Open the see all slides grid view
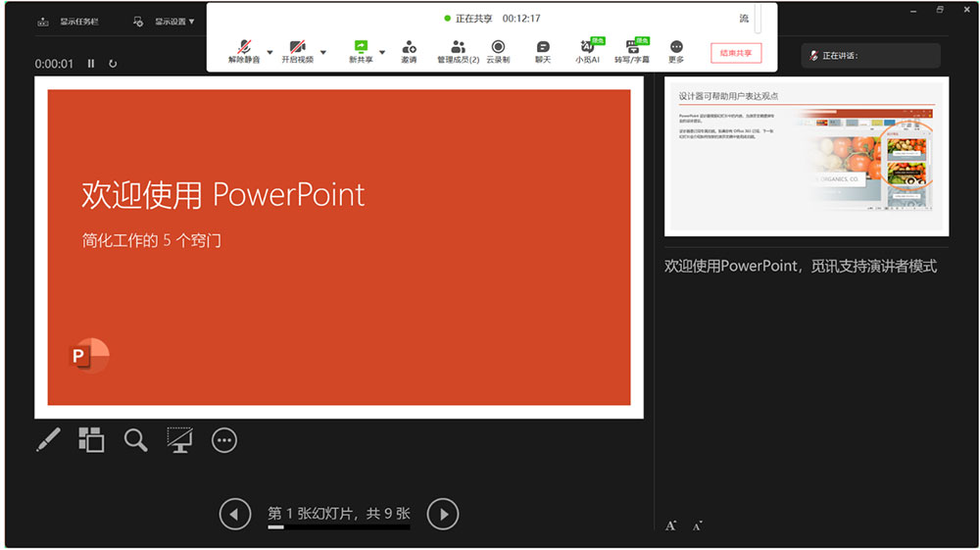 click(91, 440)
